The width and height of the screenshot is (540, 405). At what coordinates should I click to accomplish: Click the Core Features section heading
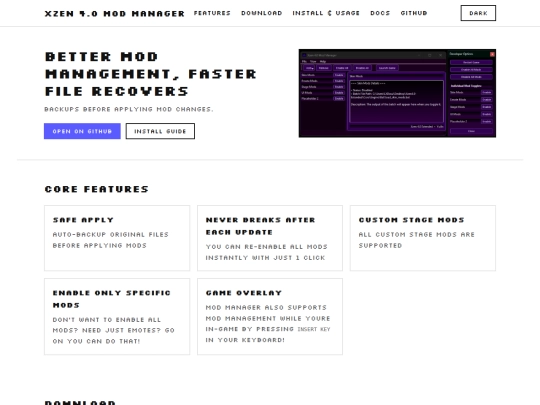click(x=97, y=189)
